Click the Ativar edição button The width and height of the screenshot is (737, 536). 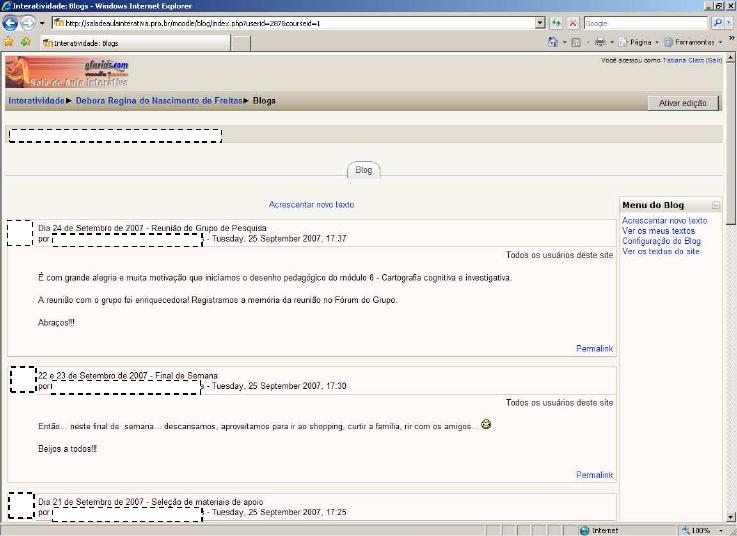(x=682, y=103)
